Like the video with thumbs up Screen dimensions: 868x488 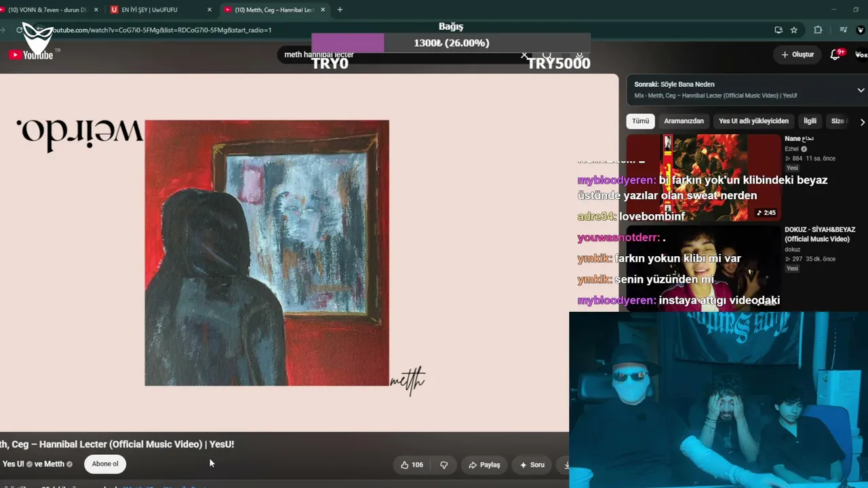tap(412, 465)
